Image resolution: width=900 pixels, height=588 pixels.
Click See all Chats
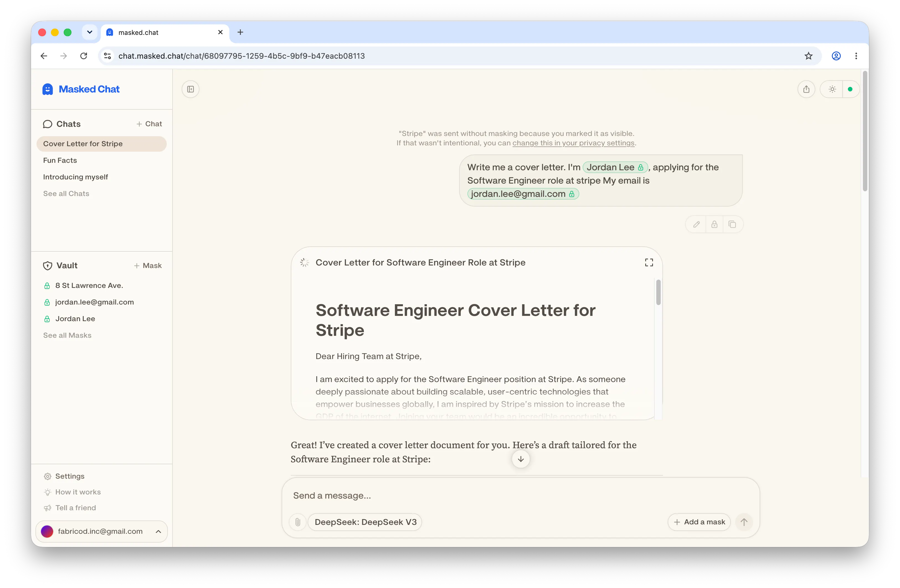66,194
